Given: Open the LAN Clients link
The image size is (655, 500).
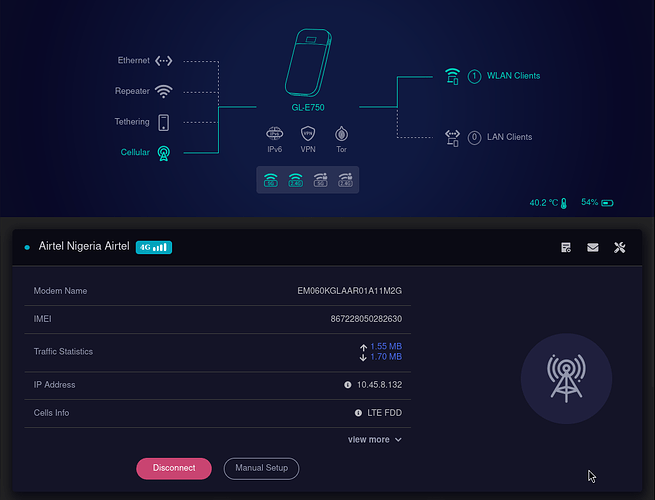Looking at the screenshot, I should tap(510, 137).
